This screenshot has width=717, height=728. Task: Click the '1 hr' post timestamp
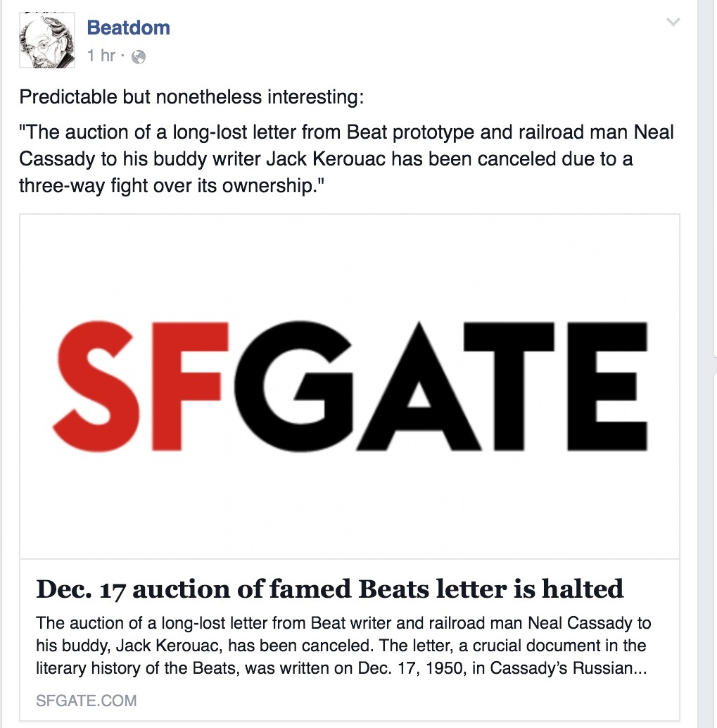[101, 56]
